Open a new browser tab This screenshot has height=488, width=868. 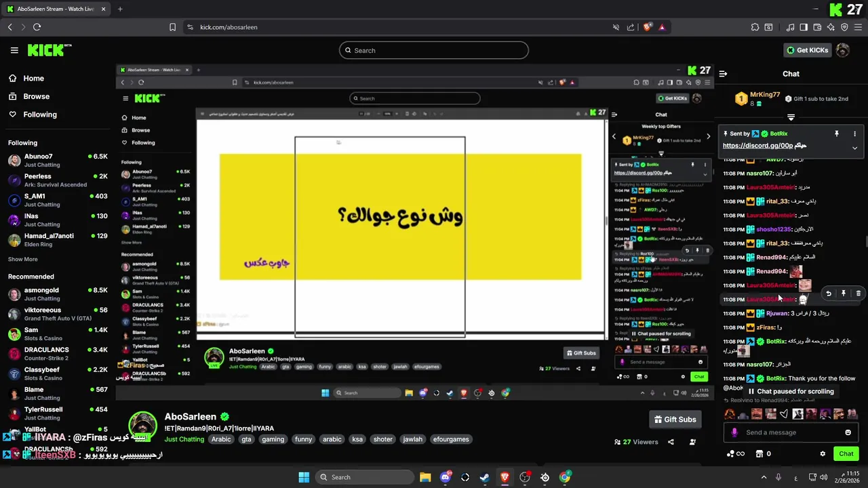(120, 9)
